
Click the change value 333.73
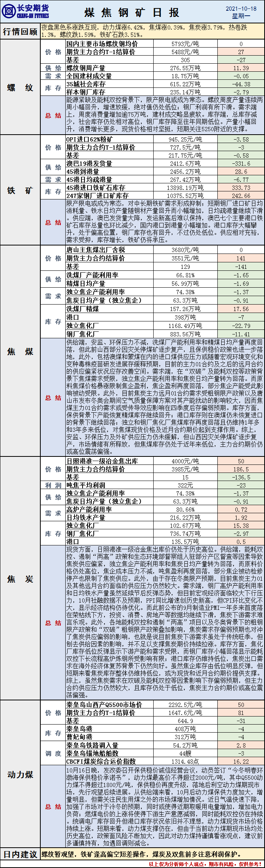tap(241, 188)
